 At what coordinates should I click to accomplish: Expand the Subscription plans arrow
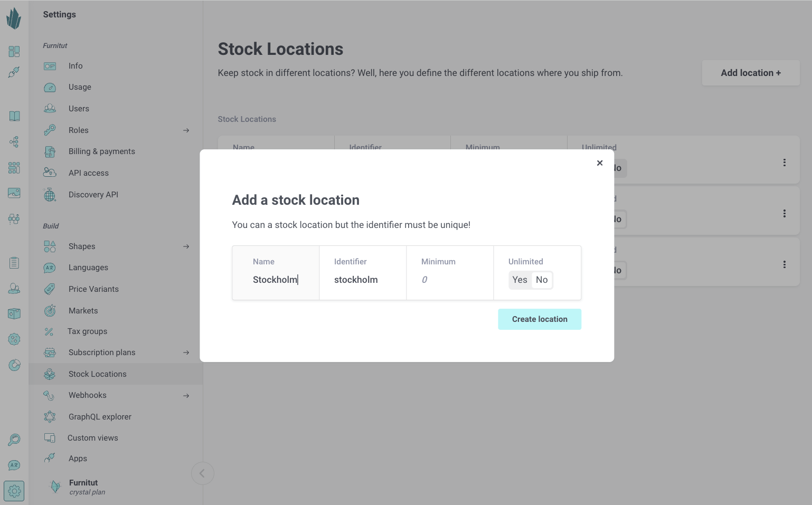coord(186,352)
